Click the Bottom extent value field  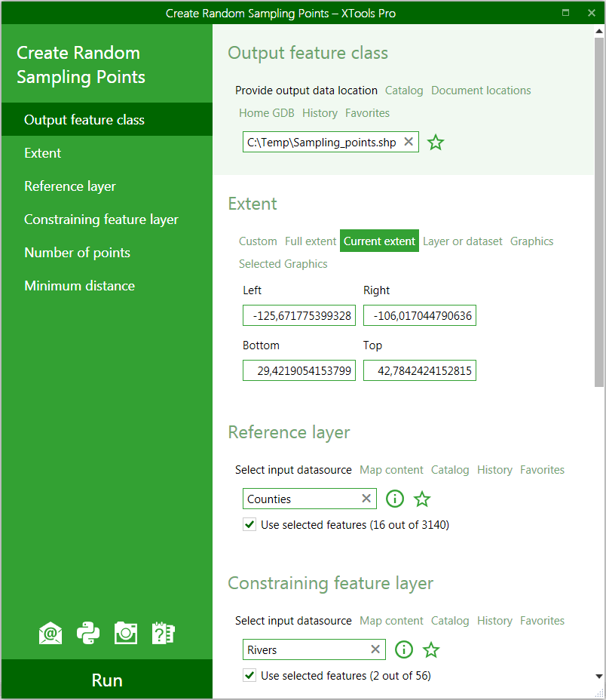click(x=299, y=370)
